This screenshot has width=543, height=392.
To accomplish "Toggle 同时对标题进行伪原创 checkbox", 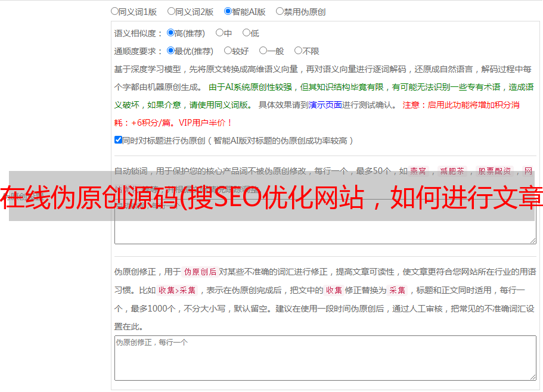I will click(118, 140).
